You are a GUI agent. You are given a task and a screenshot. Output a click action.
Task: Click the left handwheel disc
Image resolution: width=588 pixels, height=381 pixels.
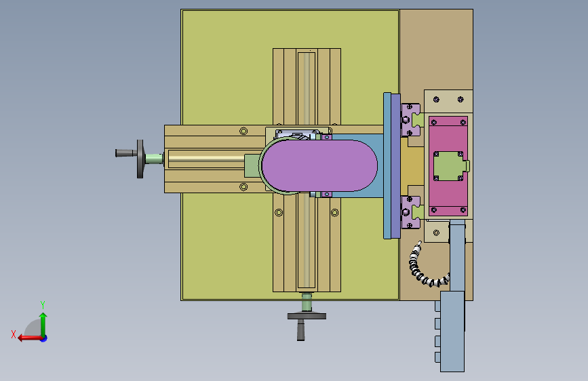[140, 159]
